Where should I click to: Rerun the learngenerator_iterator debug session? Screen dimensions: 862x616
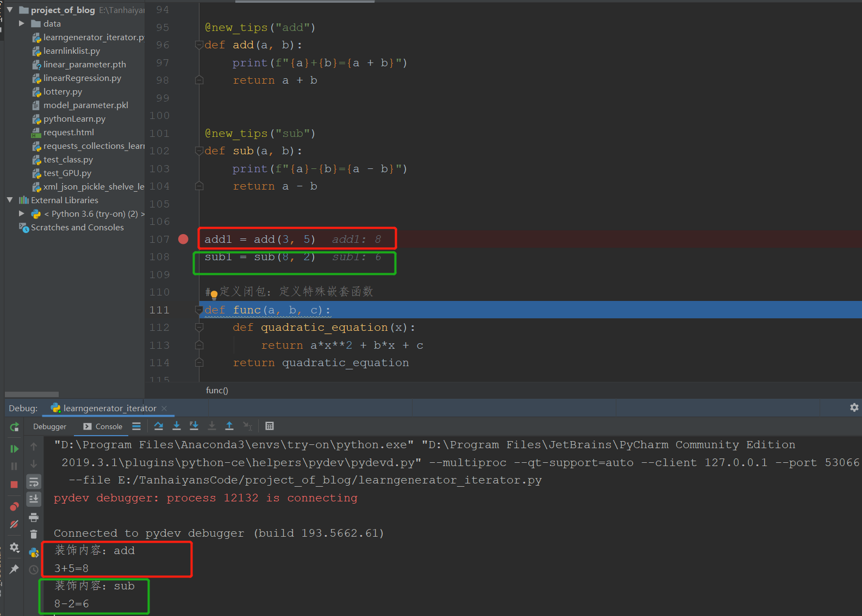15,427
